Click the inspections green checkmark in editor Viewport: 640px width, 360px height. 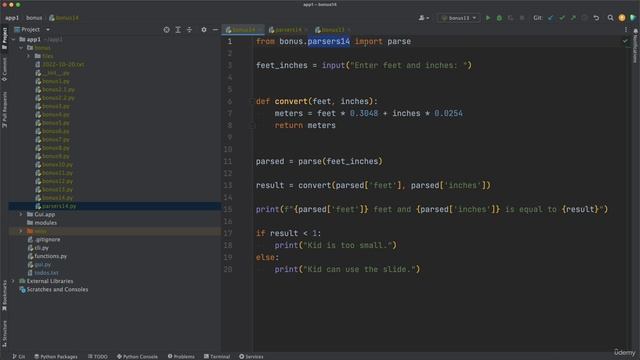(x=625, y=41)
